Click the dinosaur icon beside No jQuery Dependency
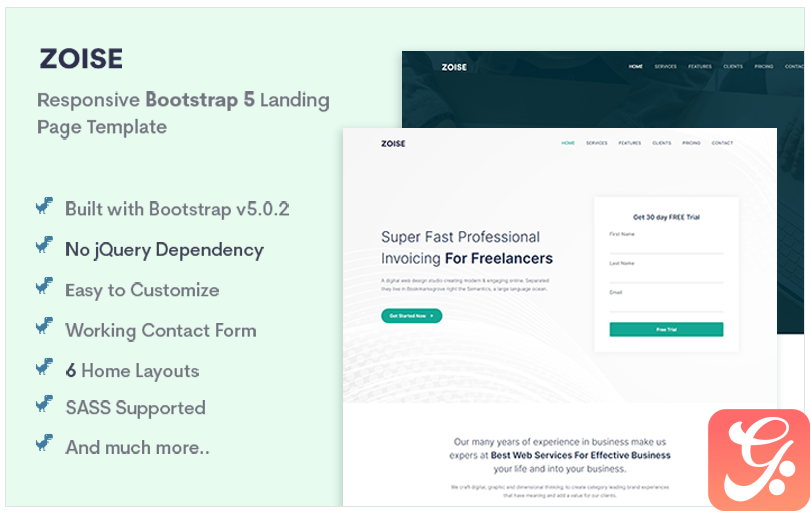 [x=44, y=245]
